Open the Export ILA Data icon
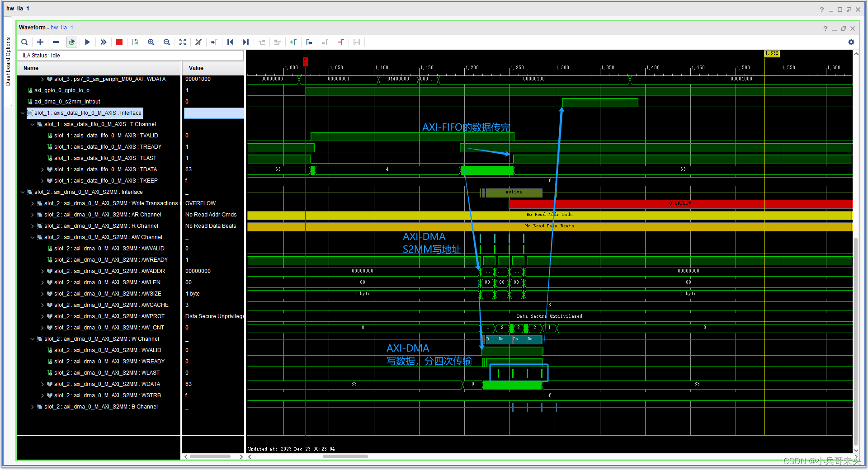The image size is (868, 470). (135, 42)
